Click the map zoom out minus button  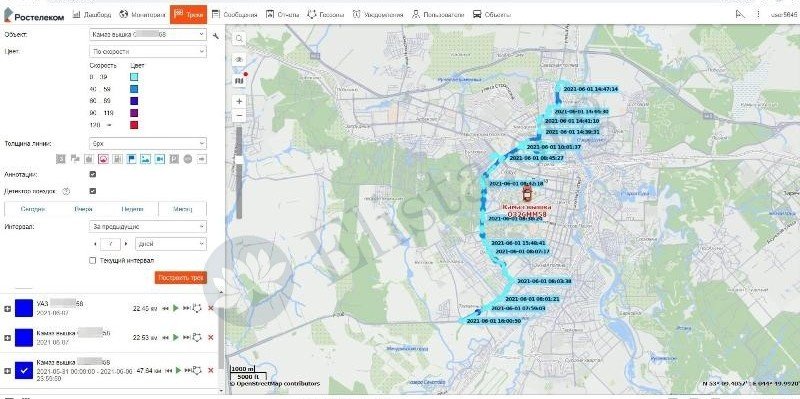pyautogui.click(x=239, y=116)
